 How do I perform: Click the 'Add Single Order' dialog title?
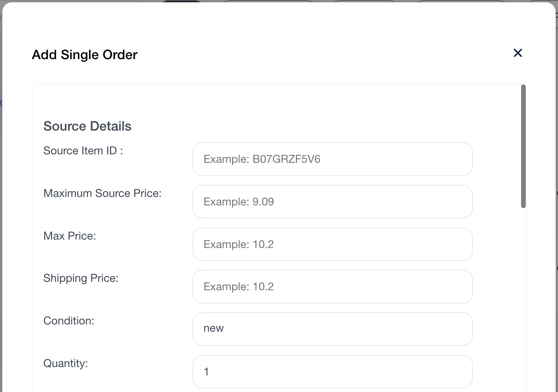tap(85, 55)
